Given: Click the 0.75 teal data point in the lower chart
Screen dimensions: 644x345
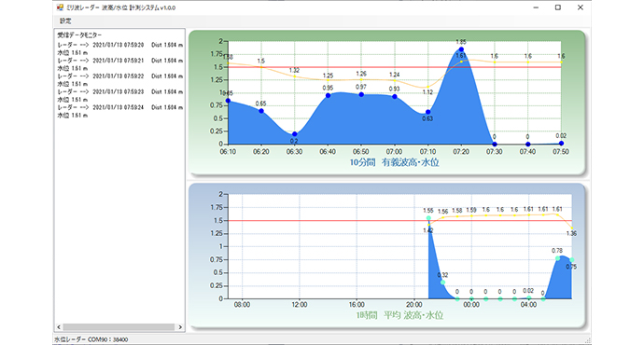Looking at the screenshot, I should coord(572,259).
